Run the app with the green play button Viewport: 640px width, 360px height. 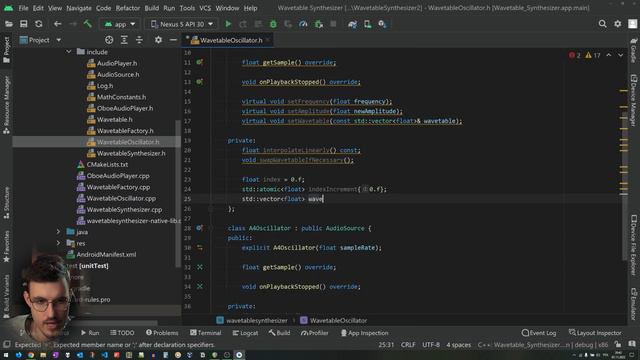(228, 24)
